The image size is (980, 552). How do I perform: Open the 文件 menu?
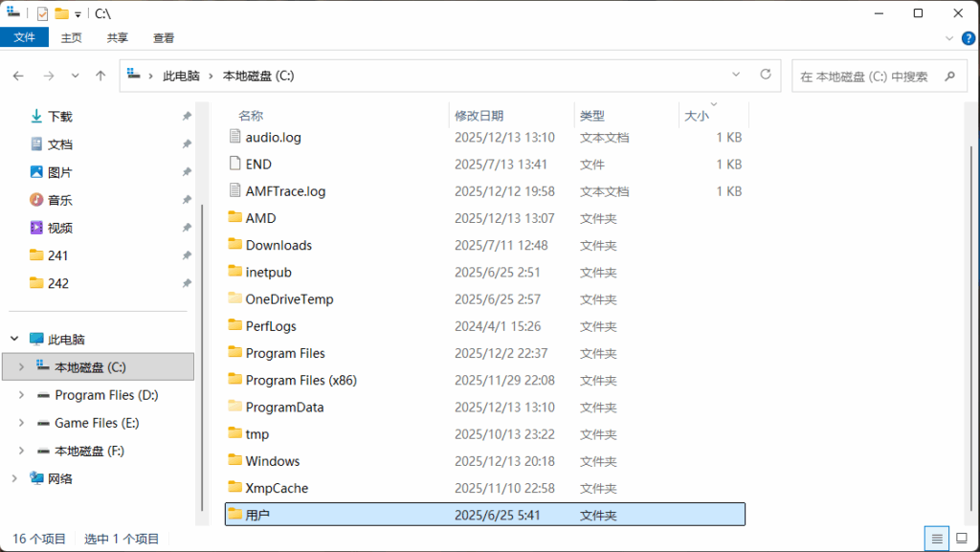(x=24, y=37)
